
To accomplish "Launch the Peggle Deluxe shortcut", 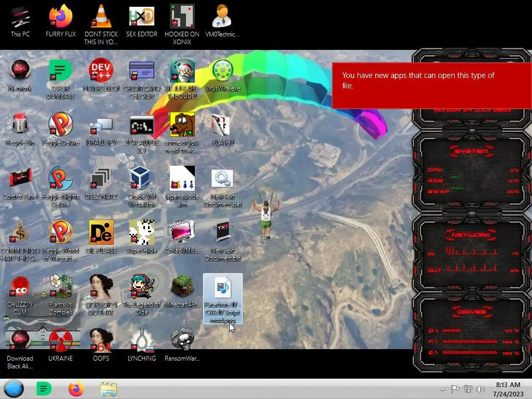I will click(60, 129).
